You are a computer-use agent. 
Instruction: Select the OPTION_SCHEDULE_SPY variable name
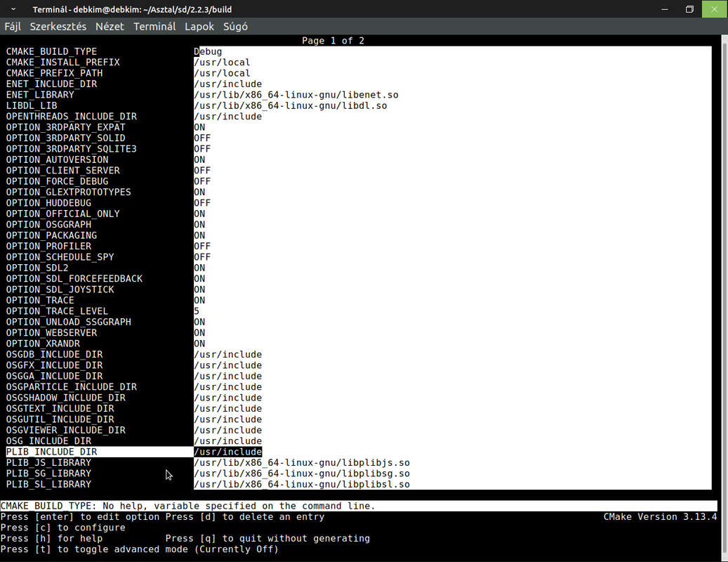coord(60,257)
